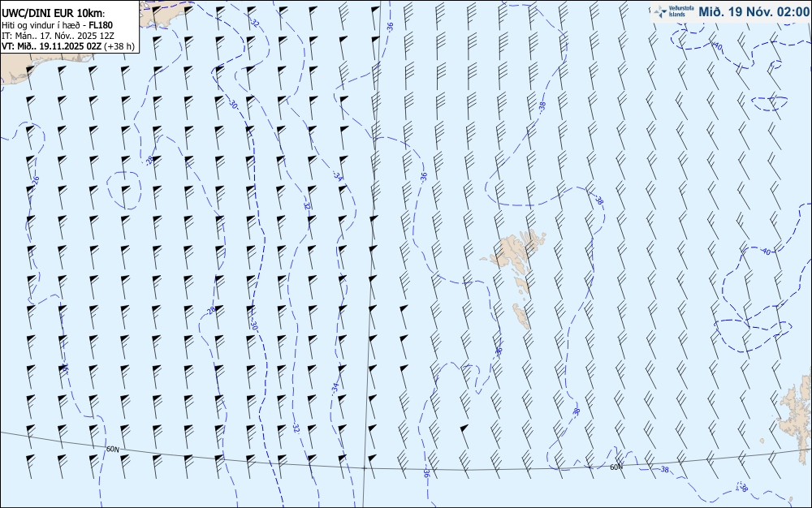Viewport: 812px width, 508px height.
Task: Click the 'VT: Mið.. 19.11.2025 02Z (+38 h)' line
Action: coord(68,46)
